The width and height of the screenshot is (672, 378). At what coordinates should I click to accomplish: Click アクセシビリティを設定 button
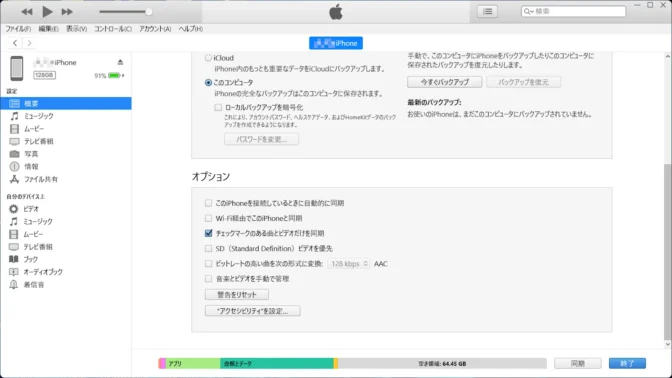[x=252, y=311]
